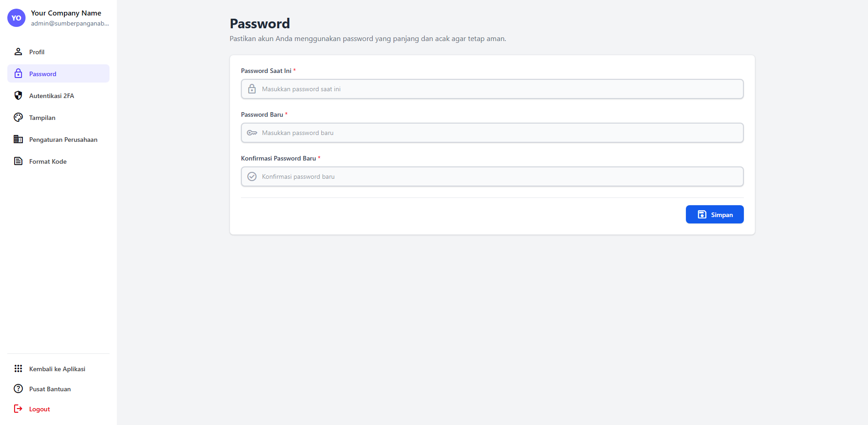Select the Masukkan password baru field

[x=492, y=133]
